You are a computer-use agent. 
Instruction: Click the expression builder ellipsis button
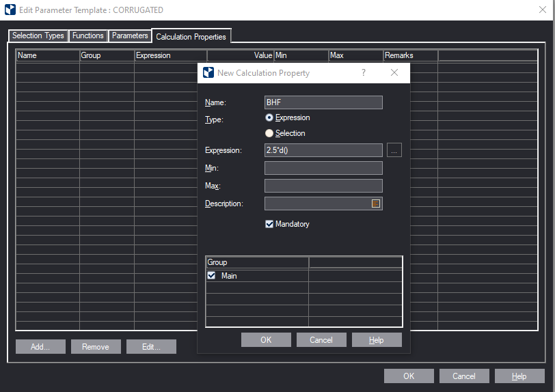click(x=394, y=151)
